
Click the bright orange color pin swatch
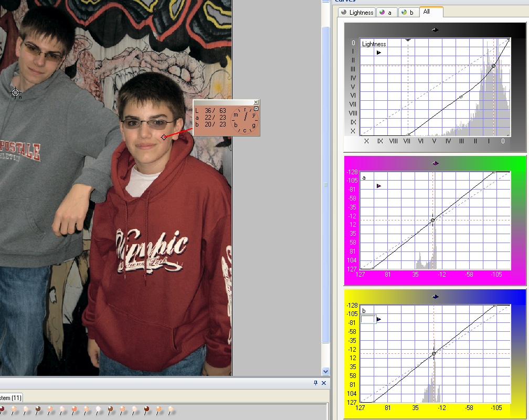(x=158, y=410)
